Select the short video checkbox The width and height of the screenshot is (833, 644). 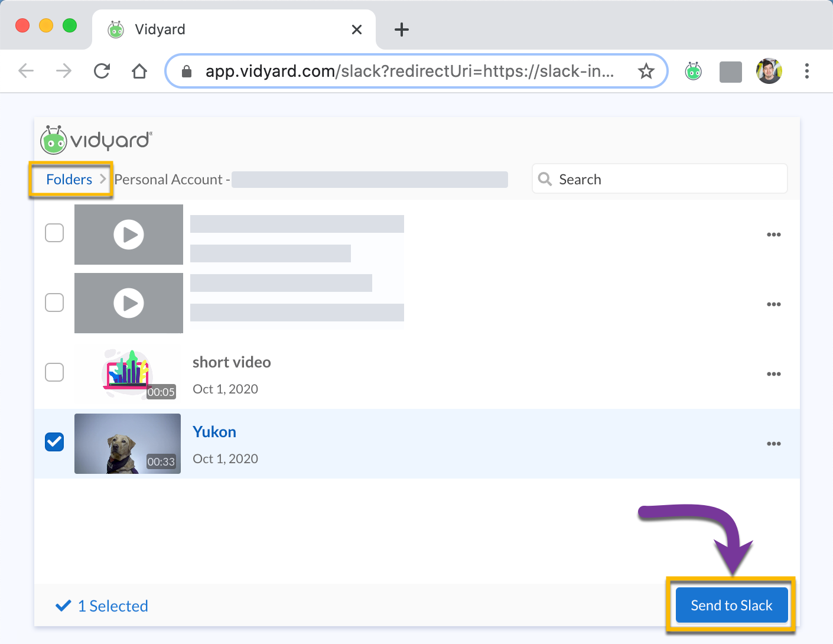tap(54, 372)
